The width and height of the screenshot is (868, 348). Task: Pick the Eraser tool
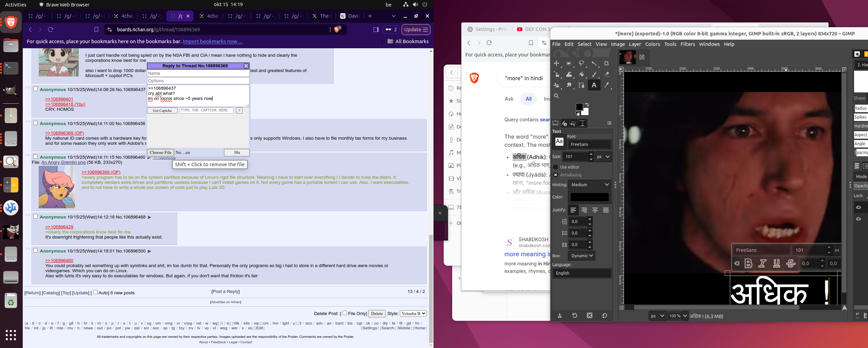(x=606, y=74)
